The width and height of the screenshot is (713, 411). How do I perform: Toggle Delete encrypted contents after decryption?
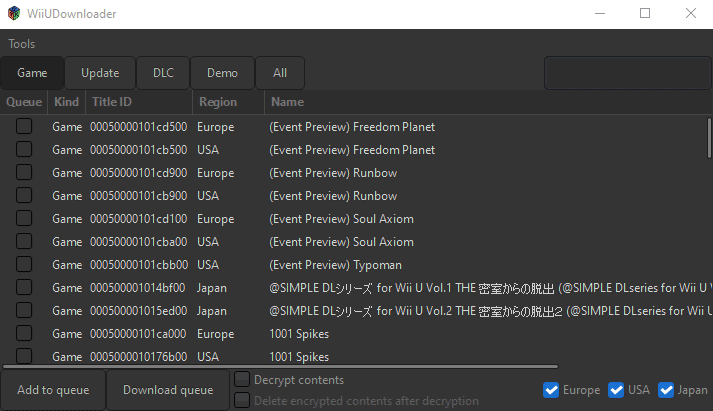pyautogui.click(x=242, y=400)
